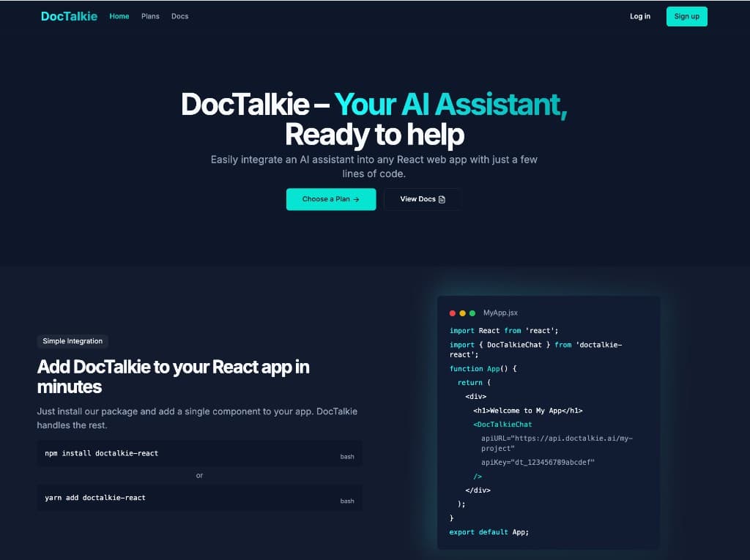Click the 'Add DocTalkie to your React app' heading
Image resolution: width=750 pixels, height=560 pixels.
tap(173, 377)
